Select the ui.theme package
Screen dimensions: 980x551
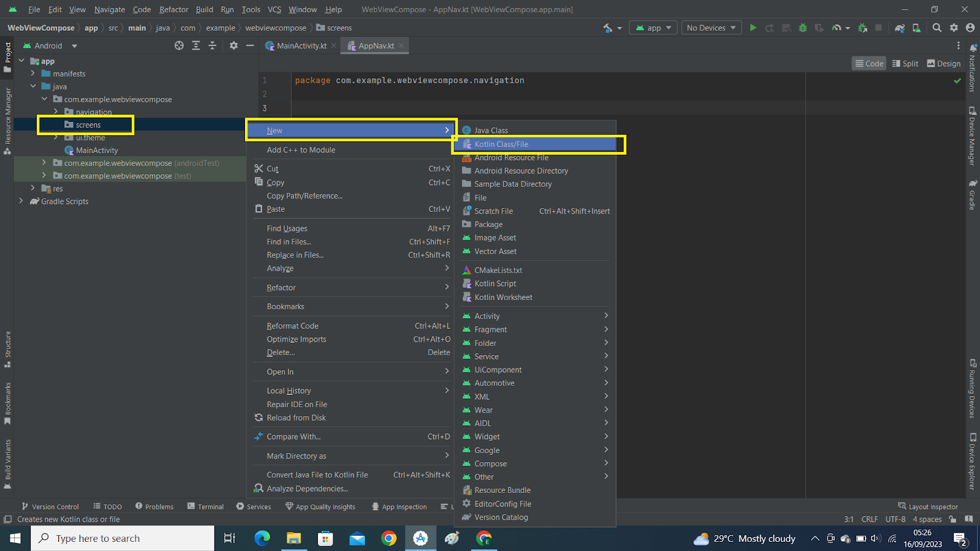pos(90,138)
